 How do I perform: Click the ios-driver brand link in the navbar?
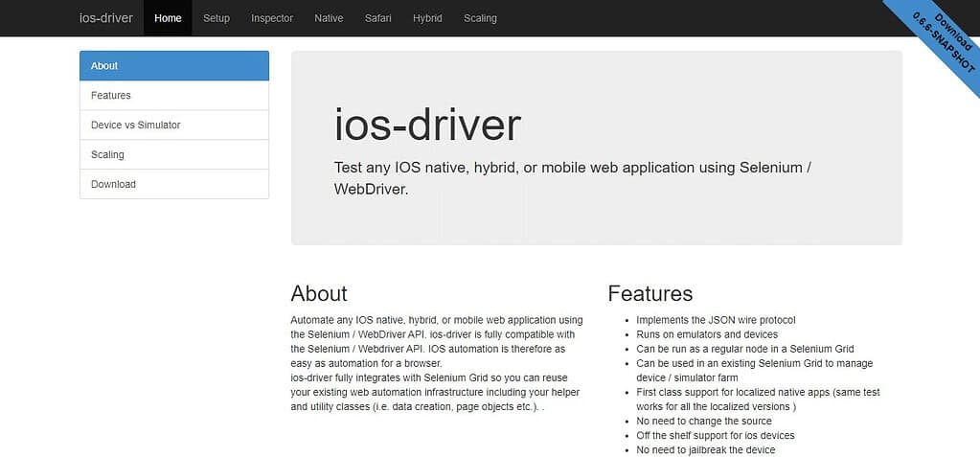106,18
